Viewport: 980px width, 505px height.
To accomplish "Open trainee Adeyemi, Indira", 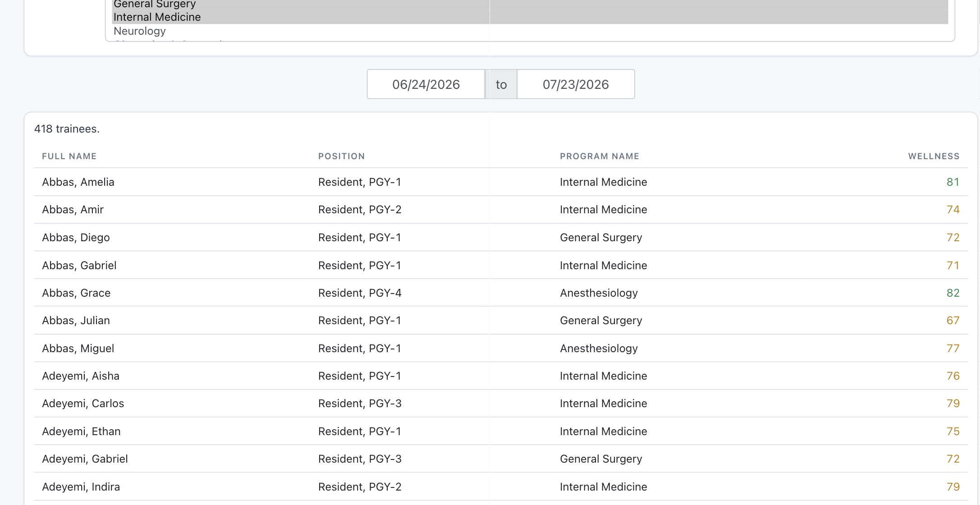I will coord(81,487).
